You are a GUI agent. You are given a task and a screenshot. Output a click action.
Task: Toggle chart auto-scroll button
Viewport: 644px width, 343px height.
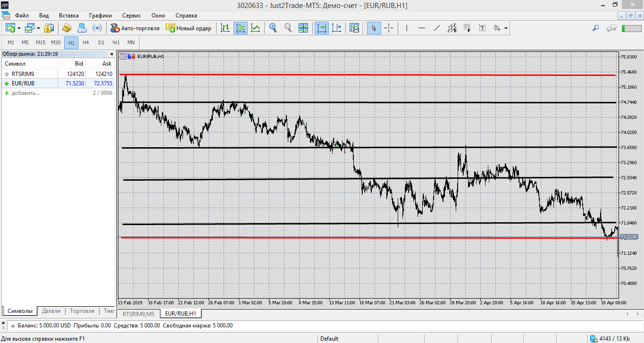(x=322, y=28)
